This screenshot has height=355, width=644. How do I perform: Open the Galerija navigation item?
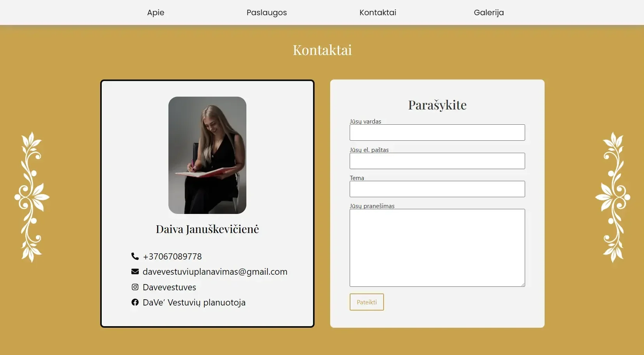click(x=489, y=12)
